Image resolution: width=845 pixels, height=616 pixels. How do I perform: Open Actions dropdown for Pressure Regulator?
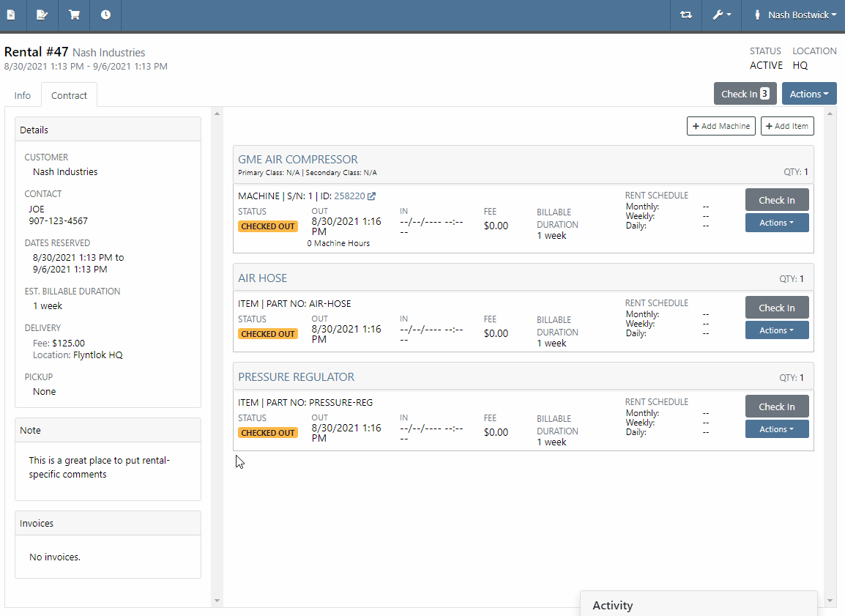(777, 429)
